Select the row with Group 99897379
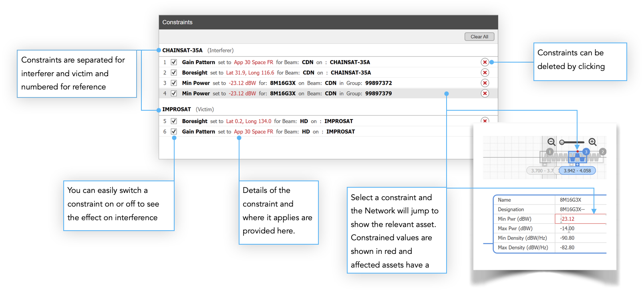This screenshot has height=292, width=644. (x=328, y=93)
